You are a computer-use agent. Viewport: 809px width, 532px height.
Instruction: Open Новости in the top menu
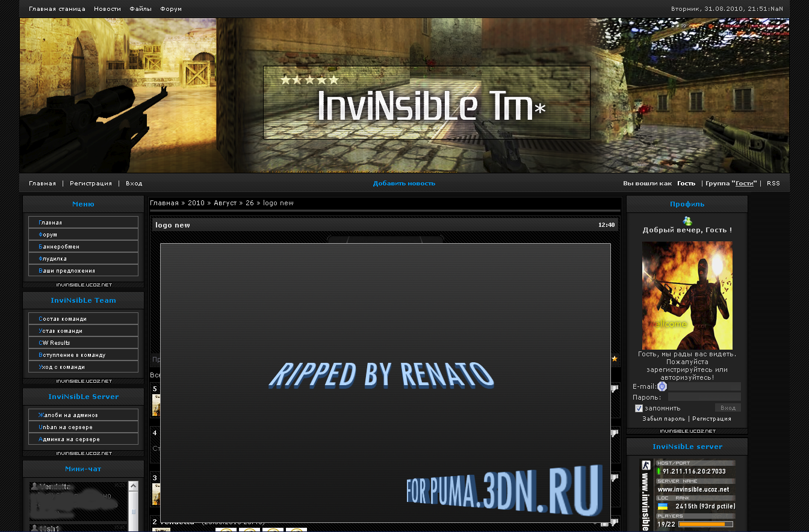tap(107, 9)
